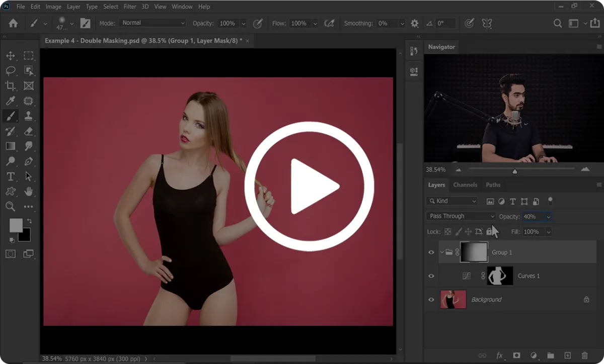Click the Add layer mask icon

[516, 355]
